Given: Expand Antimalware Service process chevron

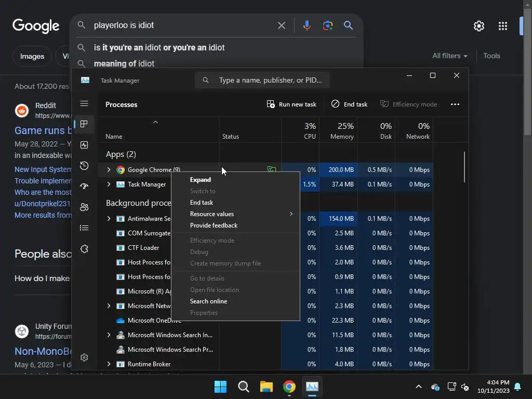Looking at the screenshot, I should (109, 219).
